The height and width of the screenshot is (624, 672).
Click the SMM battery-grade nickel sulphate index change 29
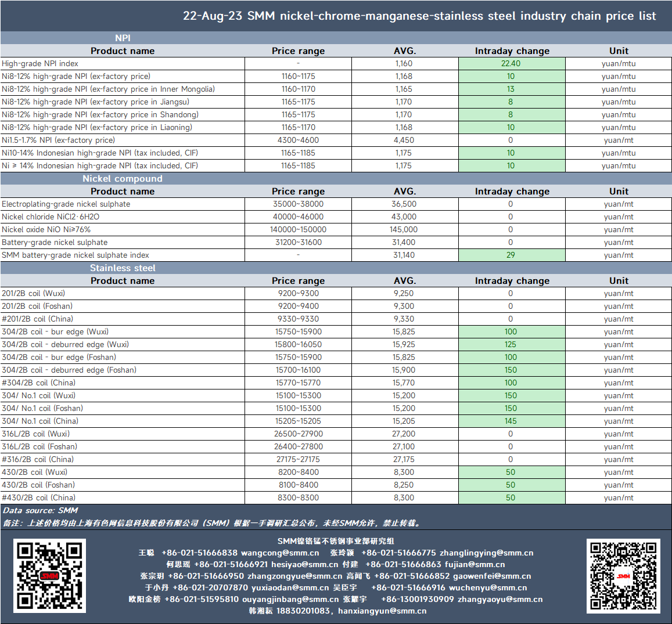tap(512, 255)
